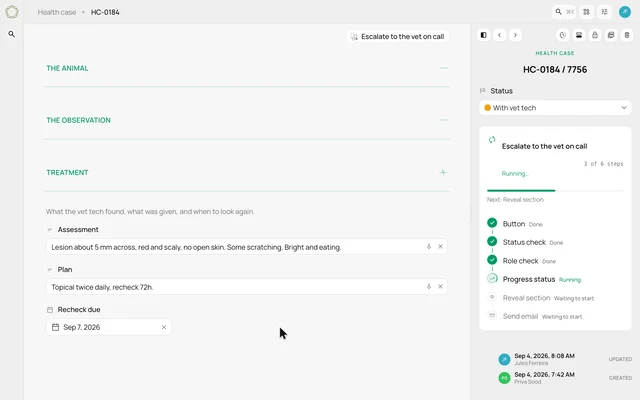Open the history clock icon
Screen dimensions: 640x400
tap(563, 35)
